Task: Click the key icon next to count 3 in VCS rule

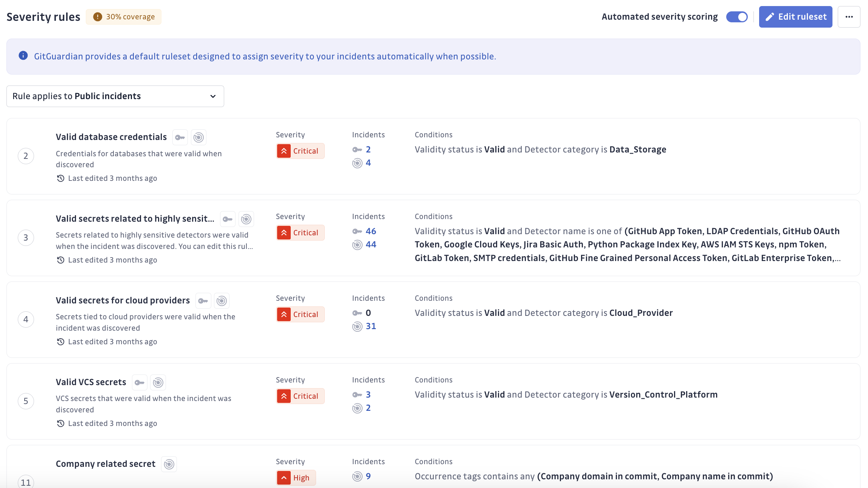Action: click(x=357, y=395)
